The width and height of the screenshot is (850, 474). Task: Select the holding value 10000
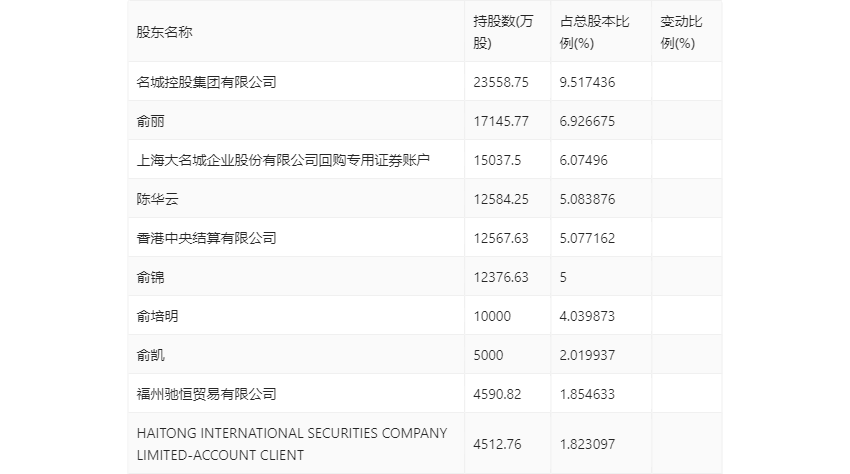point(492,317)
